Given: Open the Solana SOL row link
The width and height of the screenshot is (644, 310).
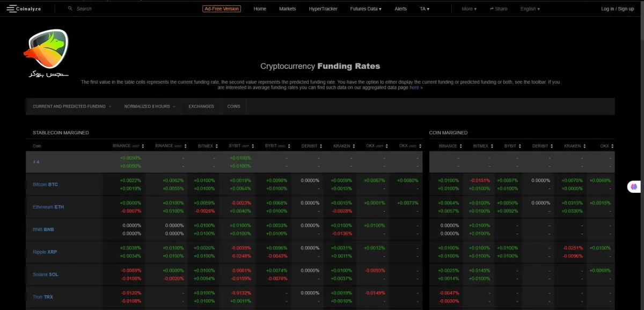Looking at the screenshot, I should tap(46, 275).
